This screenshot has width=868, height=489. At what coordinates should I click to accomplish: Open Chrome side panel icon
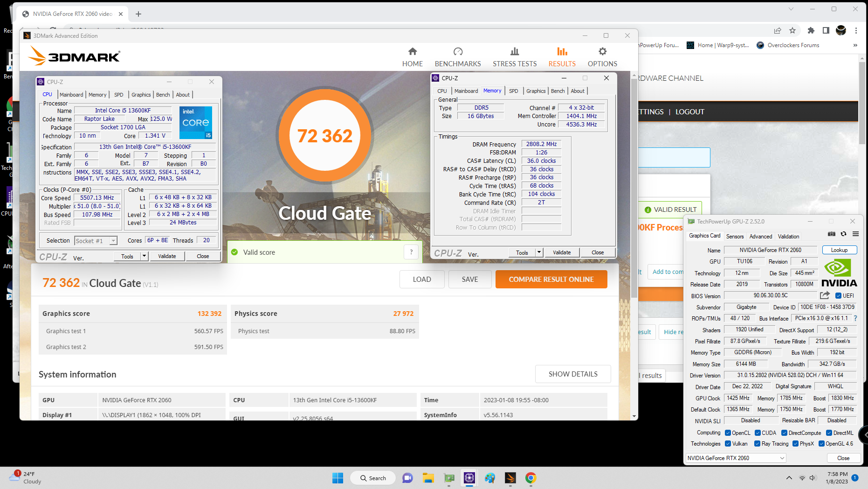pos(826,30)
